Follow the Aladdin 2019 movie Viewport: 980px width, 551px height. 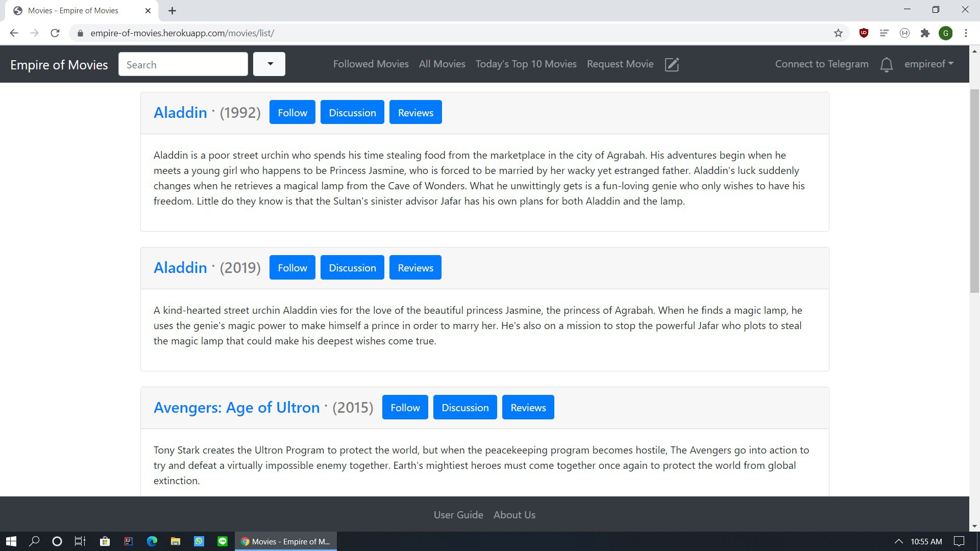coord(292,267)
